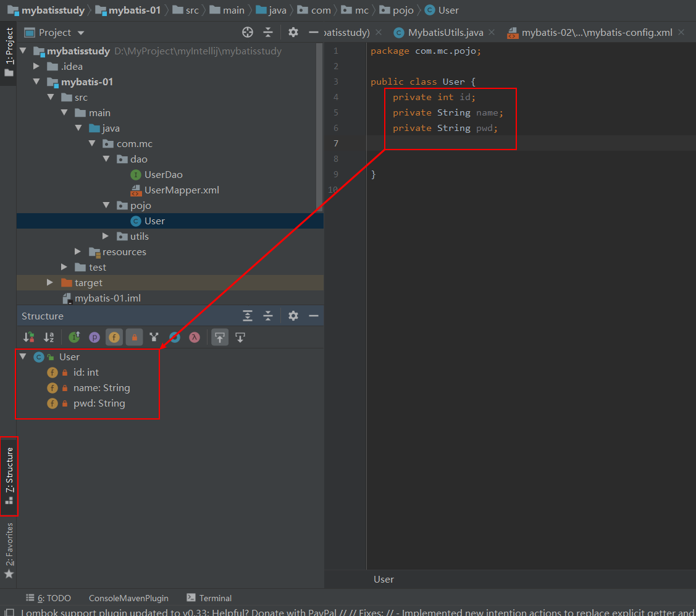Expand the .idea folder
The height and width of the screenshot is (616, 696).
pos(36,66)
